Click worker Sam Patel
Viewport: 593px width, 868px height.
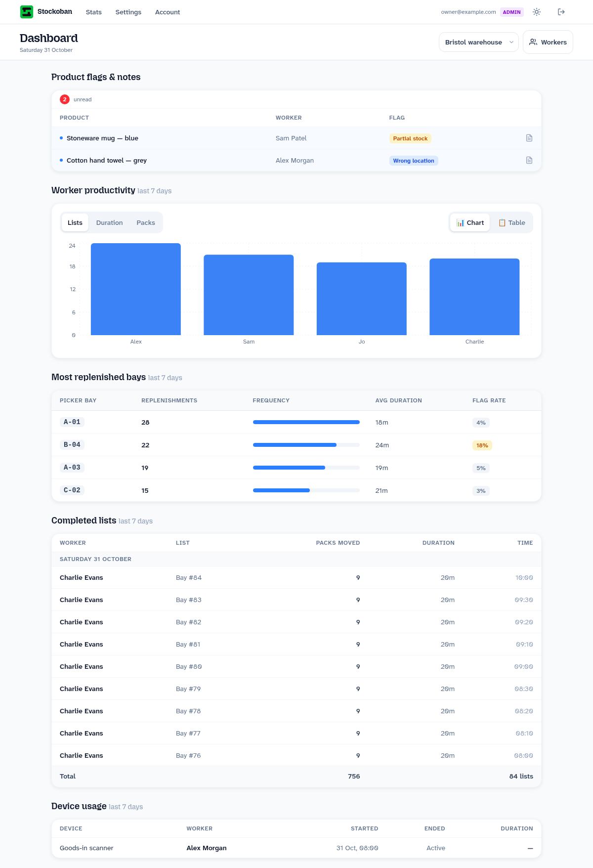coord(291,138)
